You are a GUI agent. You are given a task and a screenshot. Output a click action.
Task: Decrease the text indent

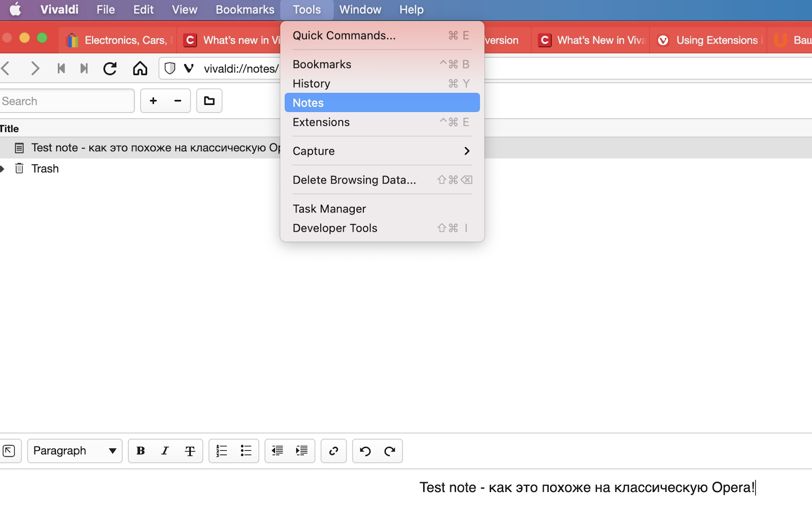coord(277,450)
